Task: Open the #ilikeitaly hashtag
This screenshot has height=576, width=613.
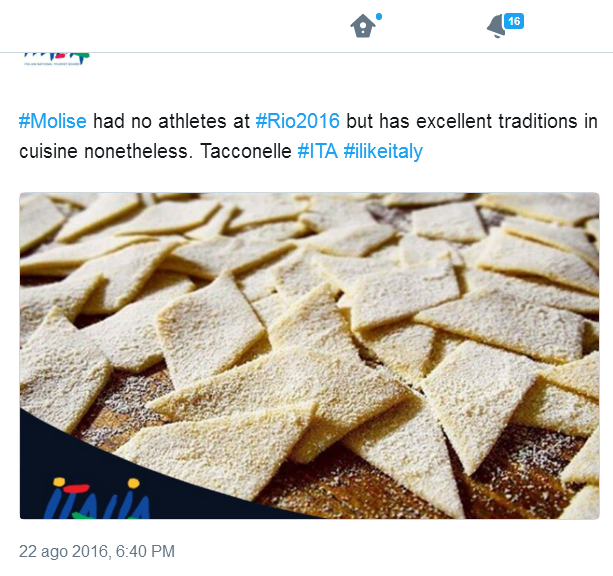Action: click(383, 152)
